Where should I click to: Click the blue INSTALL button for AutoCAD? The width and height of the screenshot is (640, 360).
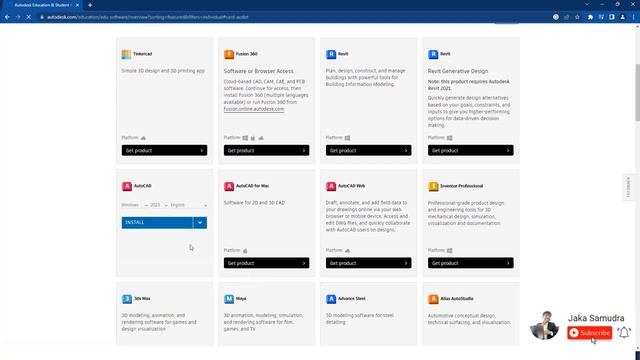click(157, 222)
